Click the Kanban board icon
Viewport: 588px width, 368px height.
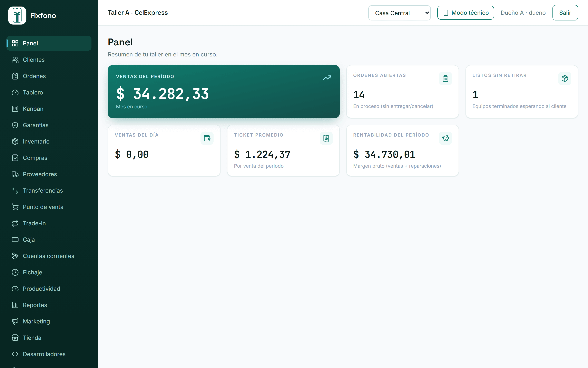pyautogui.click(x=15, y=109)
